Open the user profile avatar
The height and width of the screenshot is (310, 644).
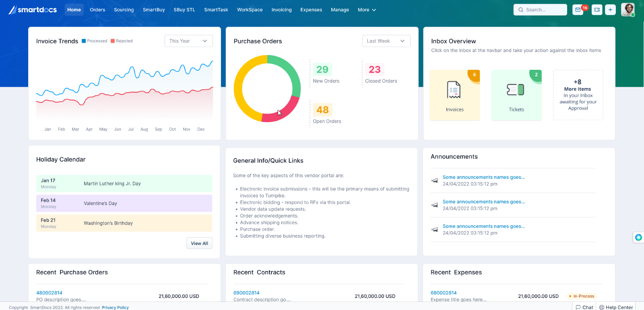[x=627, y=10]
